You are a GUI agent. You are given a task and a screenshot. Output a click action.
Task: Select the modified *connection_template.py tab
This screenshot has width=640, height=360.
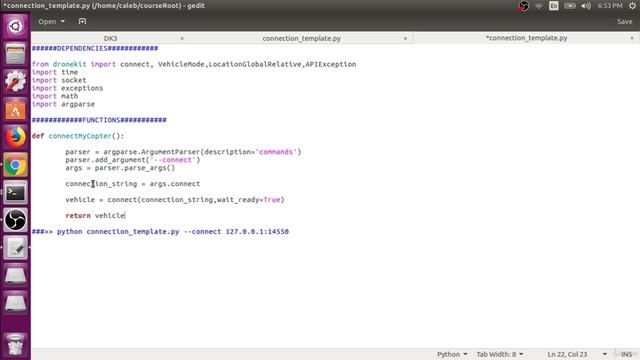click(526, 38)
